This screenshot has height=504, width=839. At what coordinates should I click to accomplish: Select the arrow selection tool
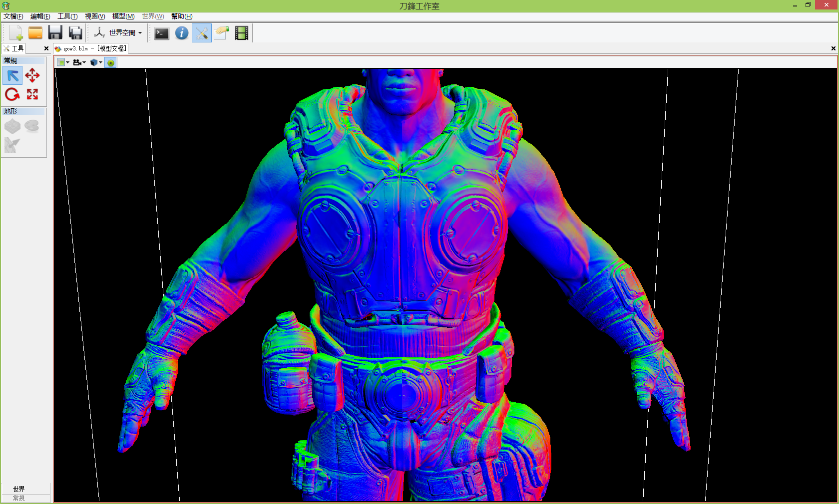pyautogui.click(x=12, y=76)
